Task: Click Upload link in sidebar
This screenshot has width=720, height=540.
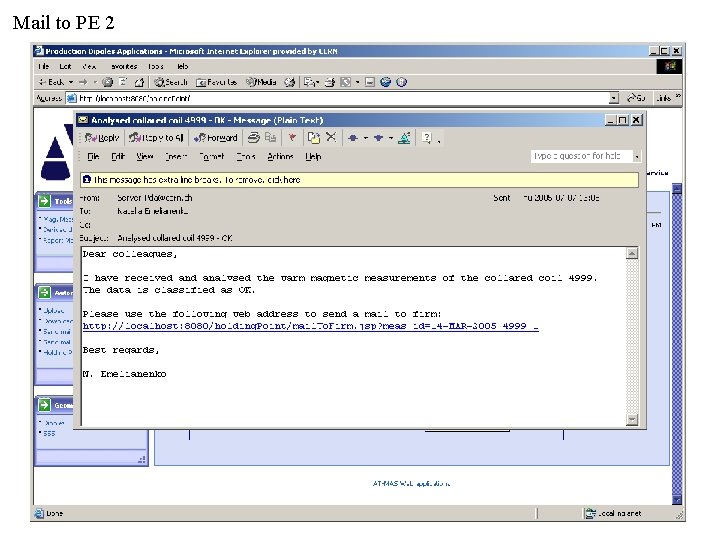Action: (54, 311)
